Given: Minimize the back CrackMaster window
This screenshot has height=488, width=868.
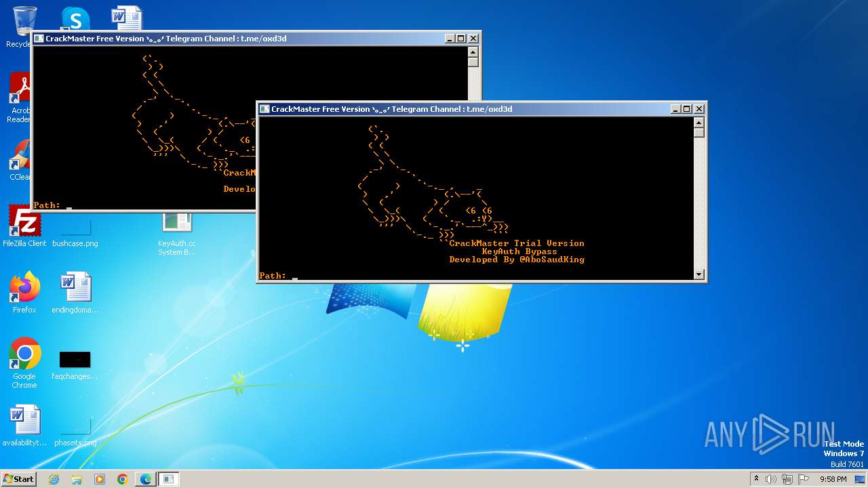Looking at the screenshot, I should pyautogui.click(x=450, y=39).
